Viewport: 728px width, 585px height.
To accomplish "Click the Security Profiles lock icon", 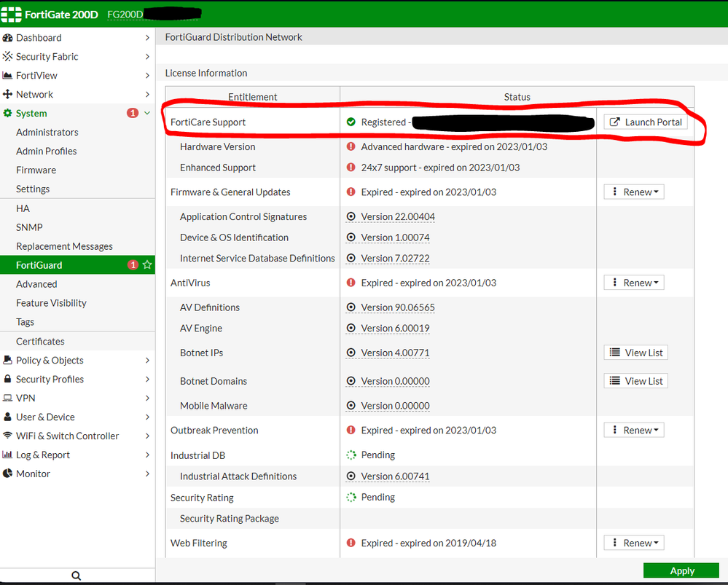I will (7, 379).
